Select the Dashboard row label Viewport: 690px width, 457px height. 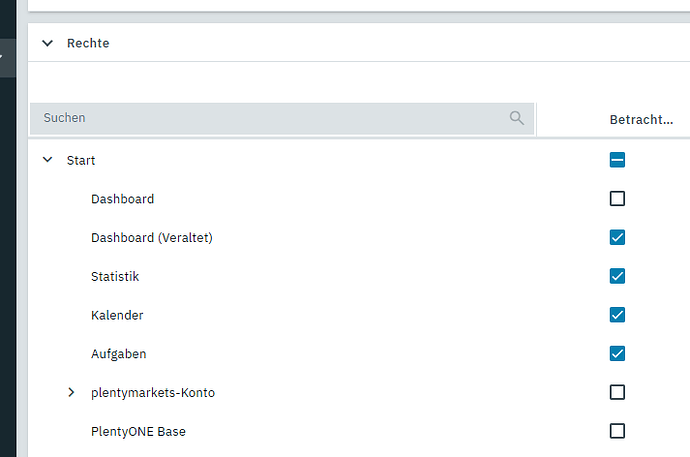point(122,199)
